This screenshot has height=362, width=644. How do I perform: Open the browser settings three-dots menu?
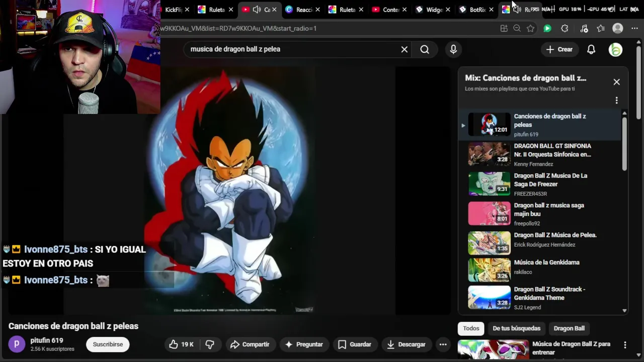634,29
